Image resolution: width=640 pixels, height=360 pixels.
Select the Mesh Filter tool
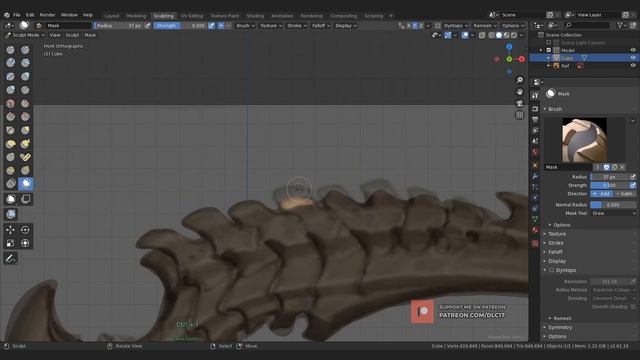(x=11, y=214)
